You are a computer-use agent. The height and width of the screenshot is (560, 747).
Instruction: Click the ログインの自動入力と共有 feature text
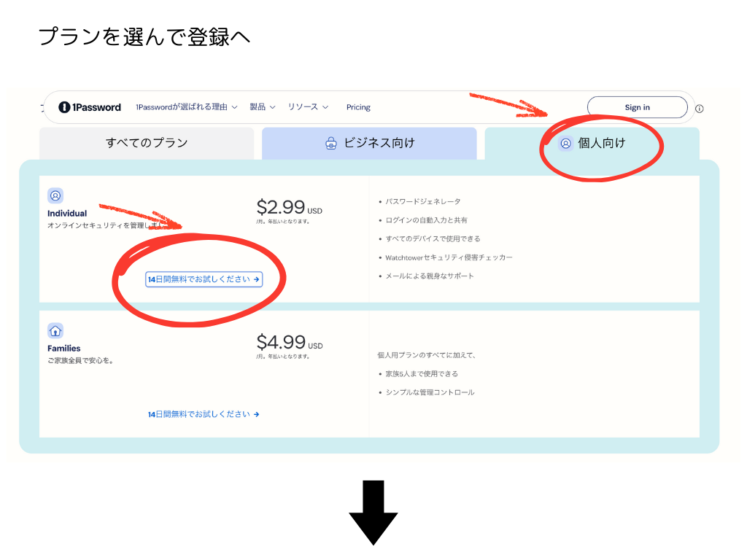426,220
